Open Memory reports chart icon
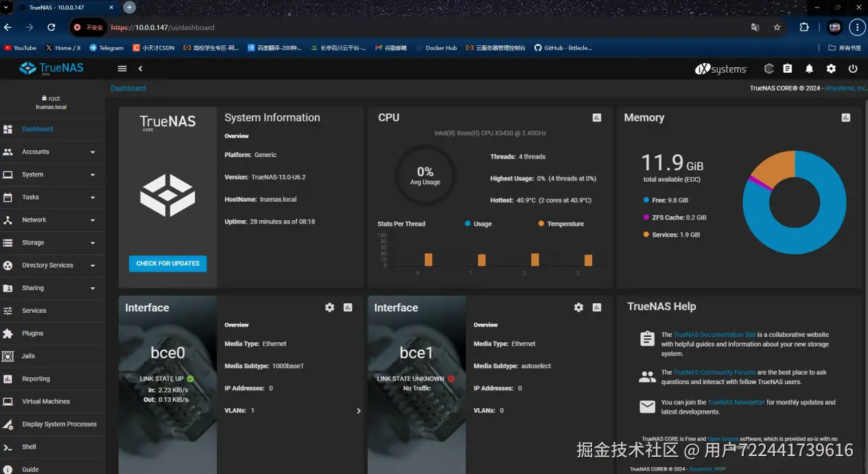The image size is (868, 474). tap(846, 118)
